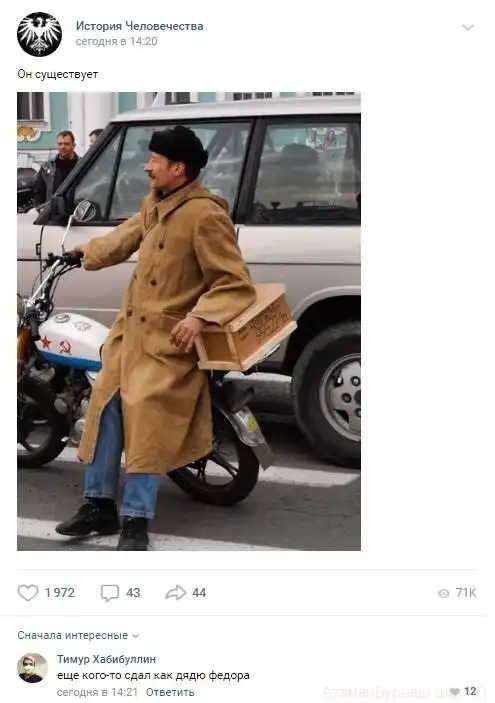Share the post via arrow icon

175,592
